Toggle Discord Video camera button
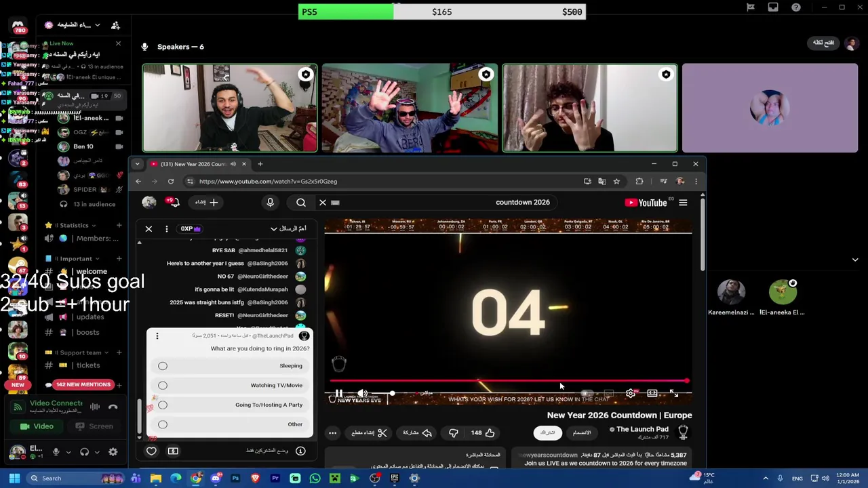The height and width of the screenshot is (488, 868). (x=37, y=426)
